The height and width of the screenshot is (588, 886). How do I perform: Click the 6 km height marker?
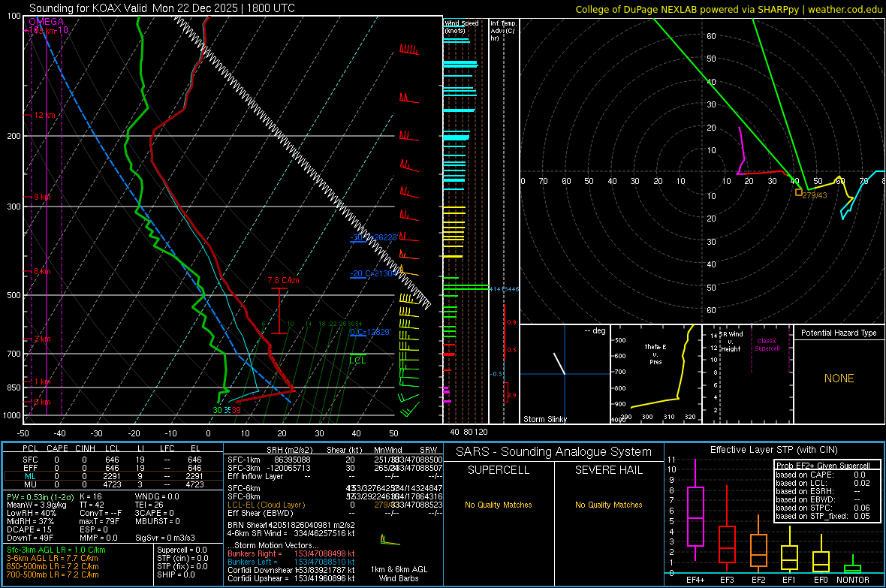pyautogui.click(x=42, y=271)
